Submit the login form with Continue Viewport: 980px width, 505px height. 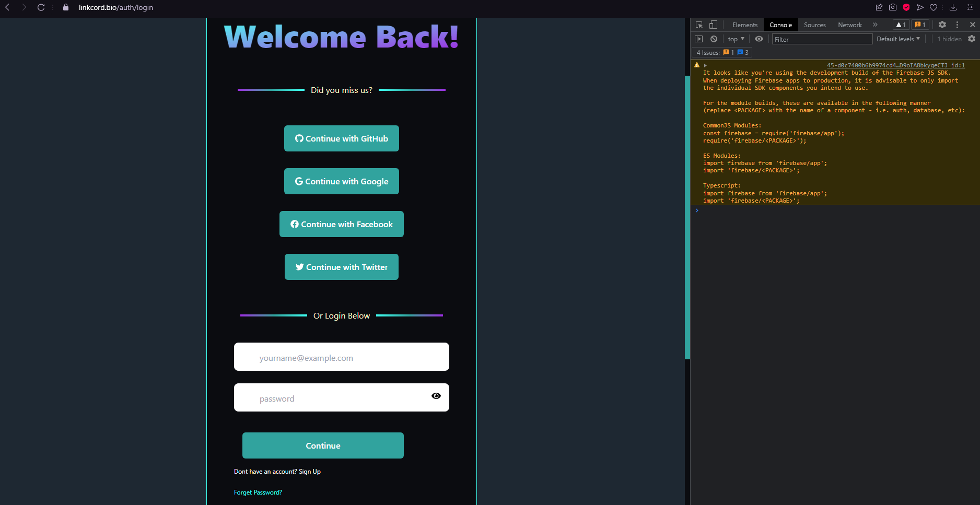pos(323,445)
